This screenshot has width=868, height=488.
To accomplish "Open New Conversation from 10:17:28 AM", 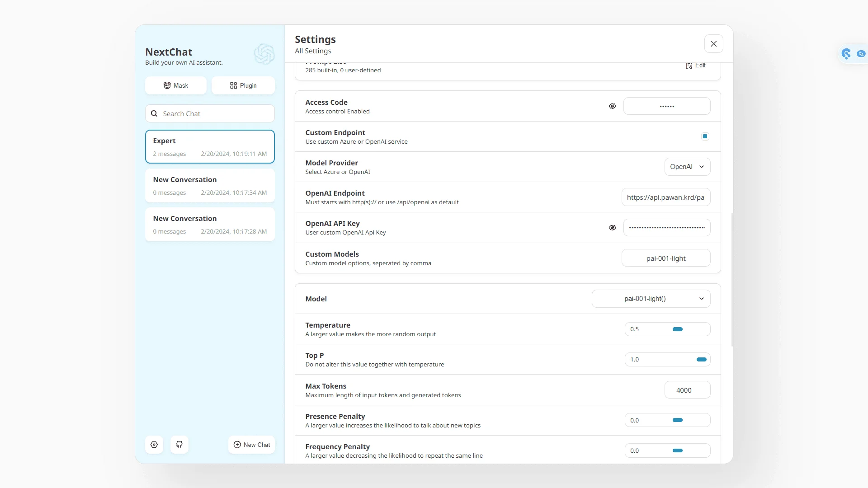I will [x=210, y=224].
